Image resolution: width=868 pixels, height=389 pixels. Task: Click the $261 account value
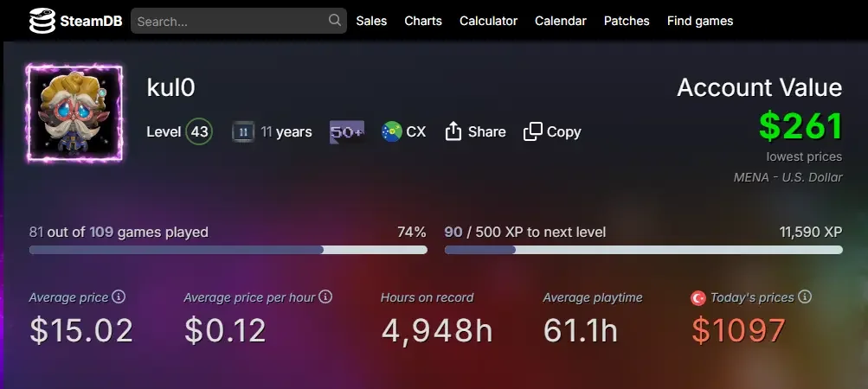(x=800, y=126)
